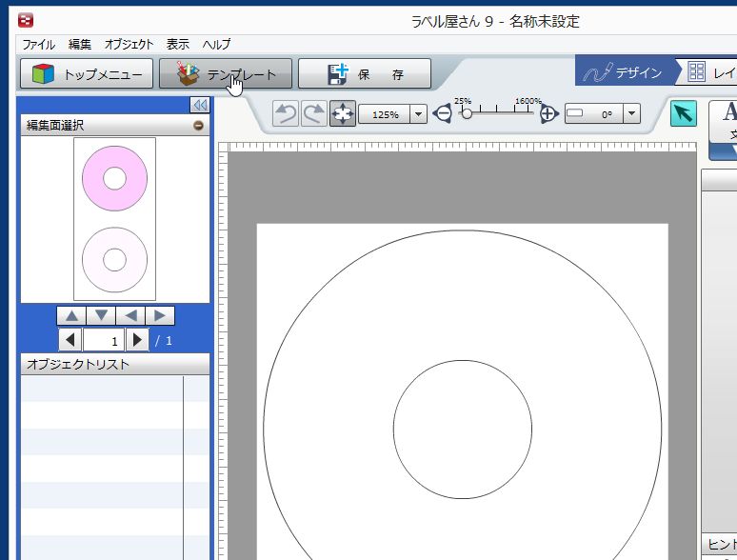Click the 125% zoom value field
The height and width of the screenshot is (560, 737).
coord(385,114)
